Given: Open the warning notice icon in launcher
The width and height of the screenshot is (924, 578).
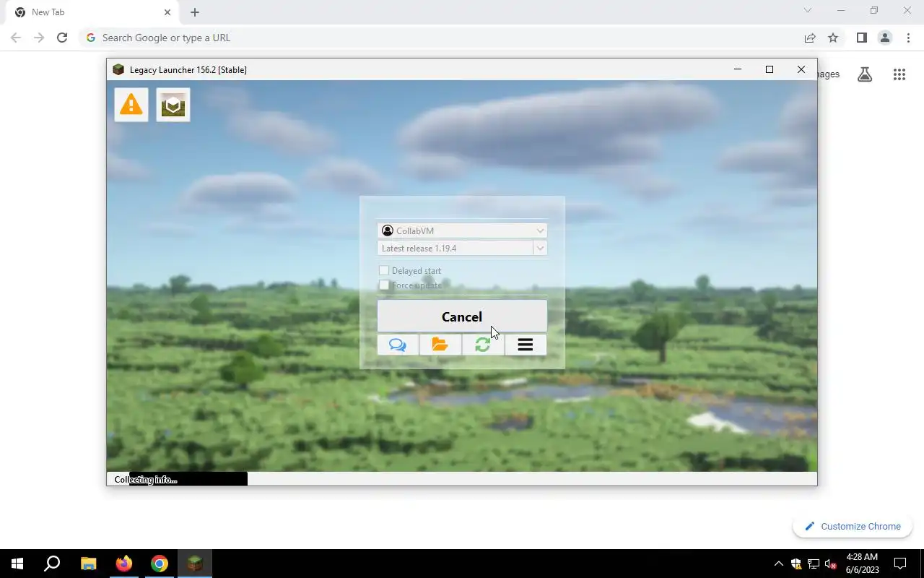Looking at the screenshot, I should (x=131, y=105).
